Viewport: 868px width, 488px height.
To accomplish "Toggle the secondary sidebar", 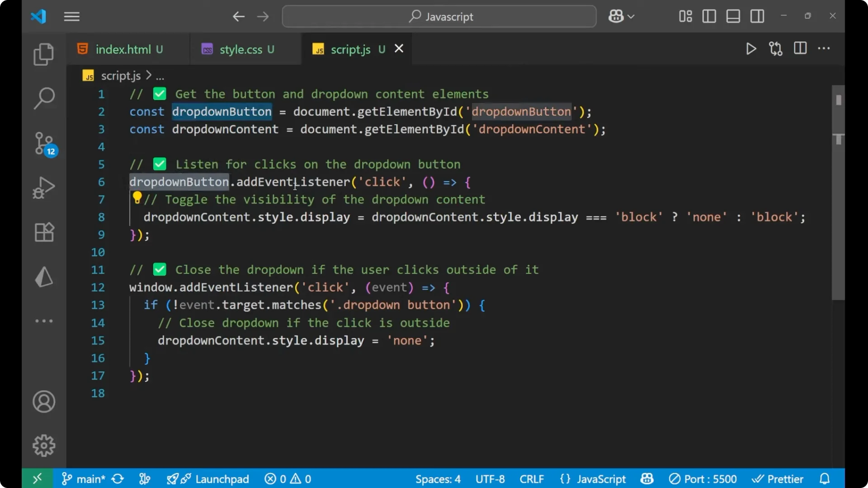I will [757, 16].
